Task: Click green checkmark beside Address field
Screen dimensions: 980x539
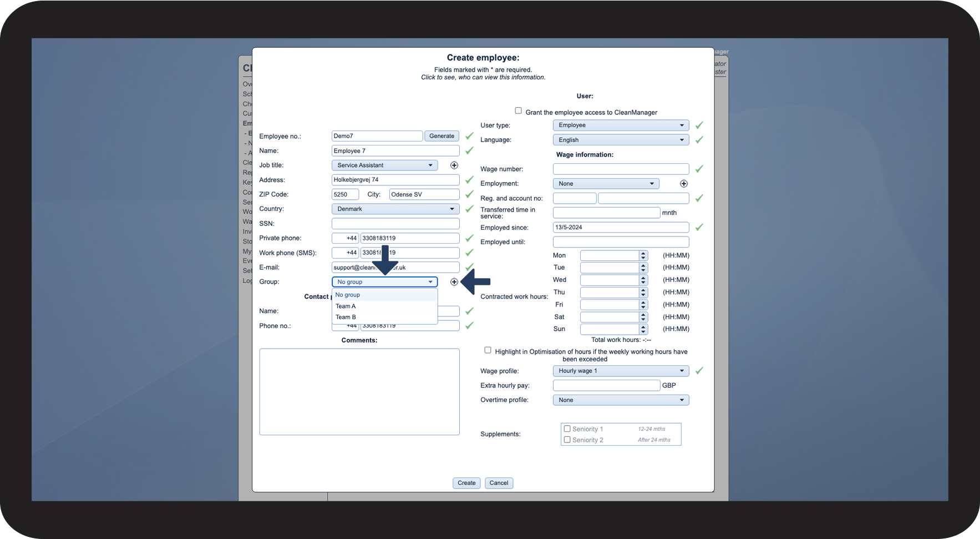Action: point(469,179)
